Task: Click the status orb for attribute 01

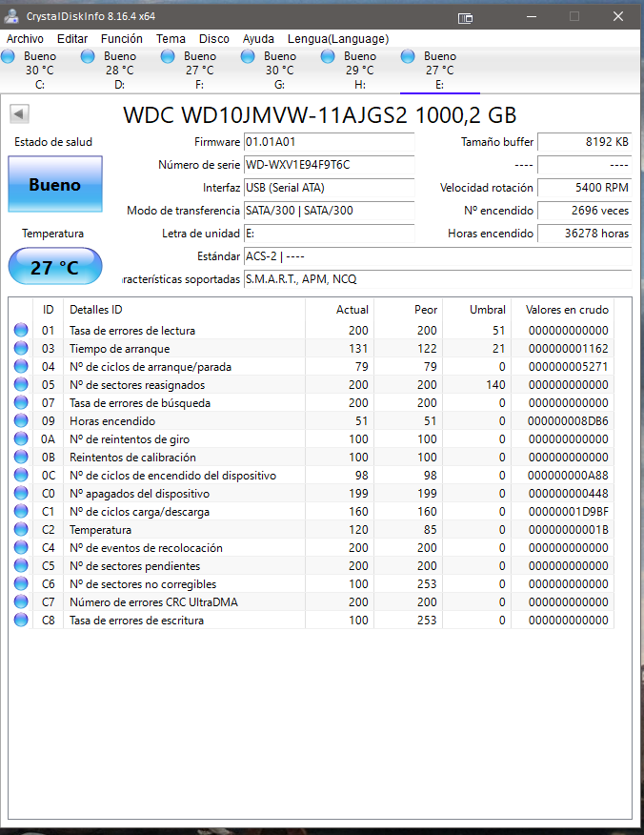Action: 21,330
